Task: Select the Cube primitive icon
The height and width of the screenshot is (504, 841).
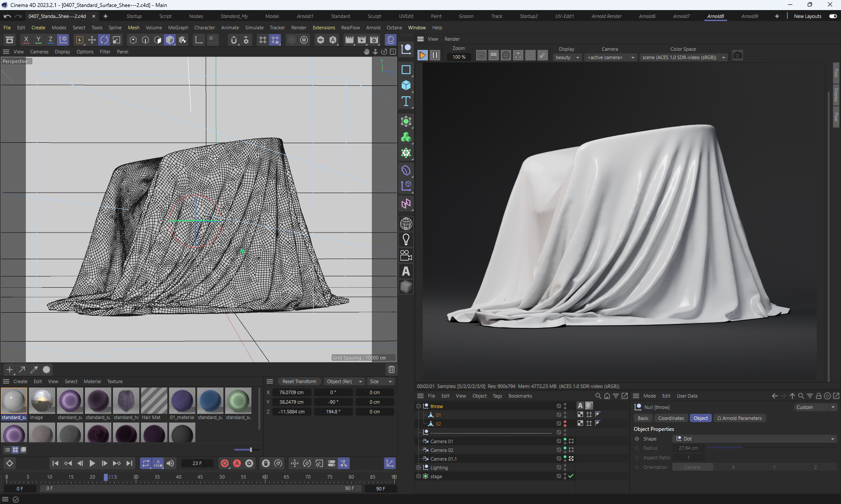Action: 406,85
